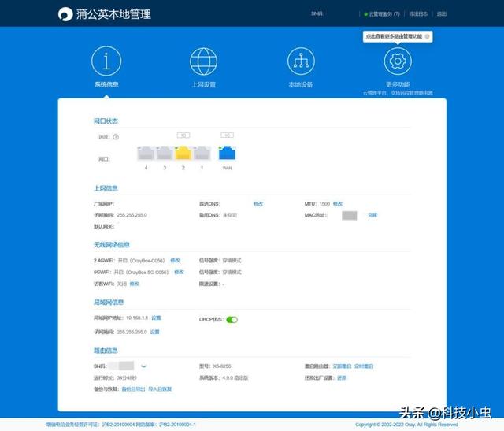Click 克隆 next to MAC地址
The width and height of the screenshot is (504, 431).
(372, 215)
